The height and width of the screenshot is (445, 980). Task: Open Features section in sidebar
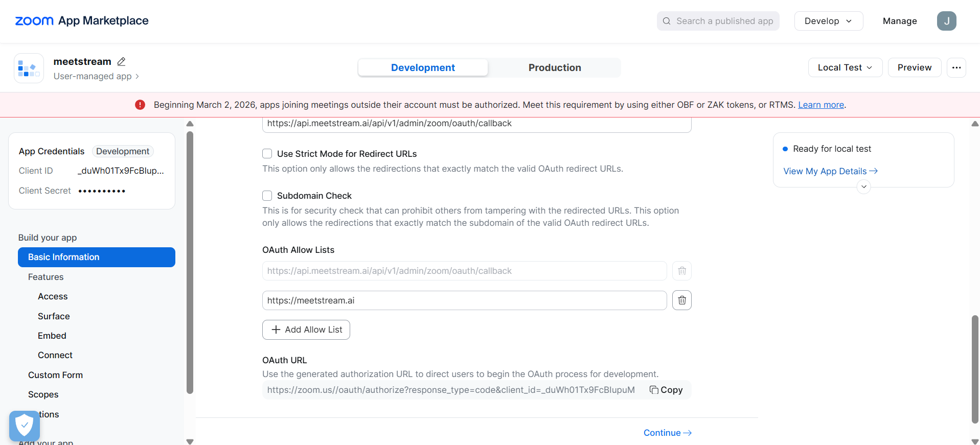tap(46, 277)
